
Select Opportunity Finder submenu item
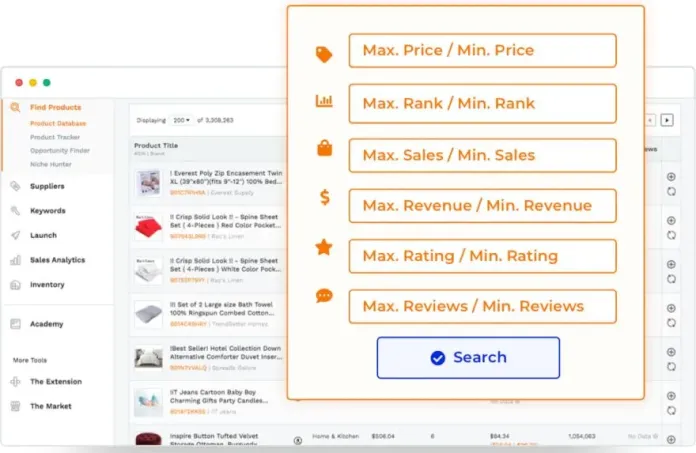tap(60, 151)
